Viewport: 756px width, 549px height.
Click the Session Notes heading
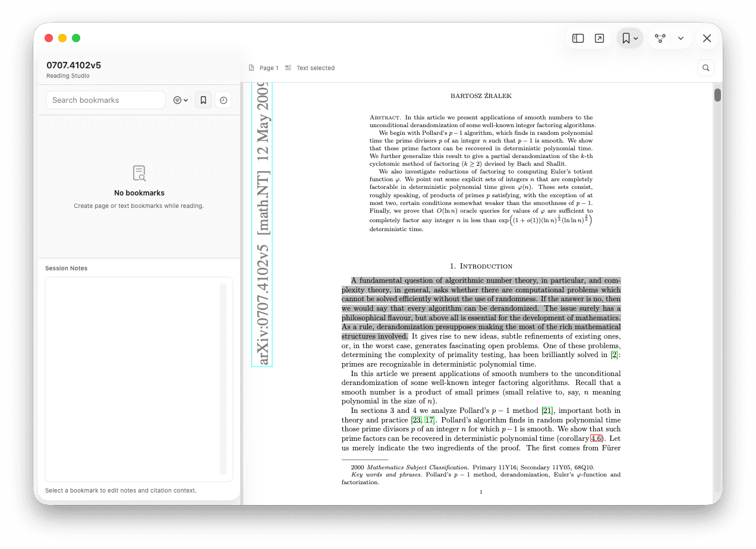(66, 268)
